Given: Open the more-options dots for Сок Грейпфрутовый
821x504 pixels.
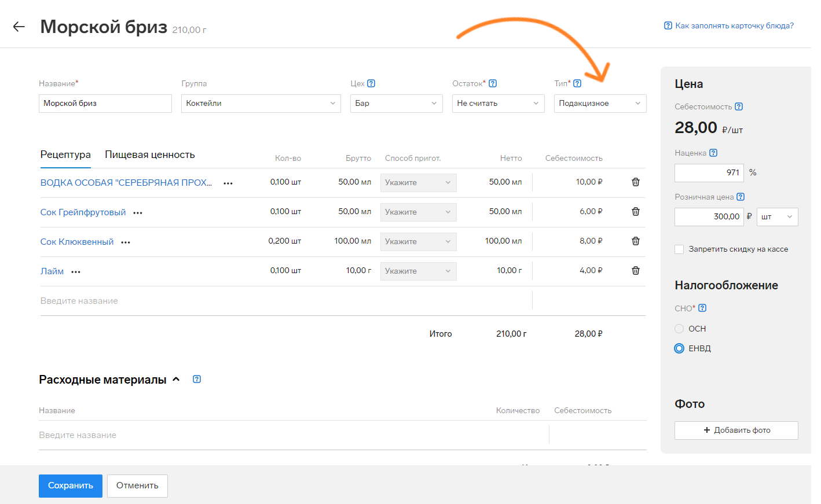Looking at the screenshot, I should pyautogui.click(x=138, y=213).
